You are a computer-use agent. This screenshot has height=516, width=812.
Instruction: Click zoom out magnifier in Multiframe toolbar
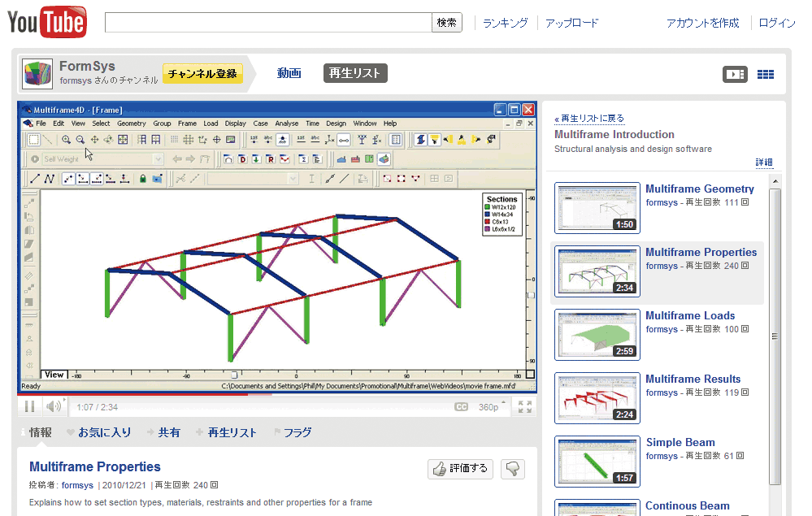click(80, 139)
